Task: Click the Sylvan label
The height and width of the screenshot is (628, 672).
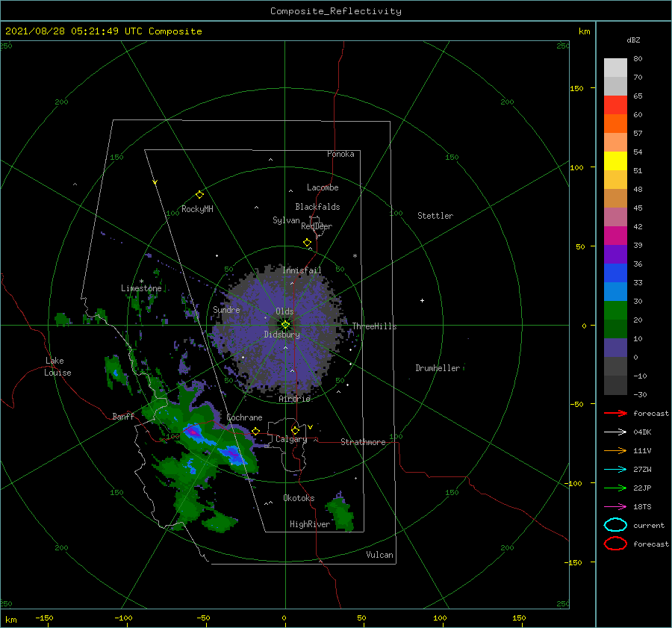Action: coord(286,220)
